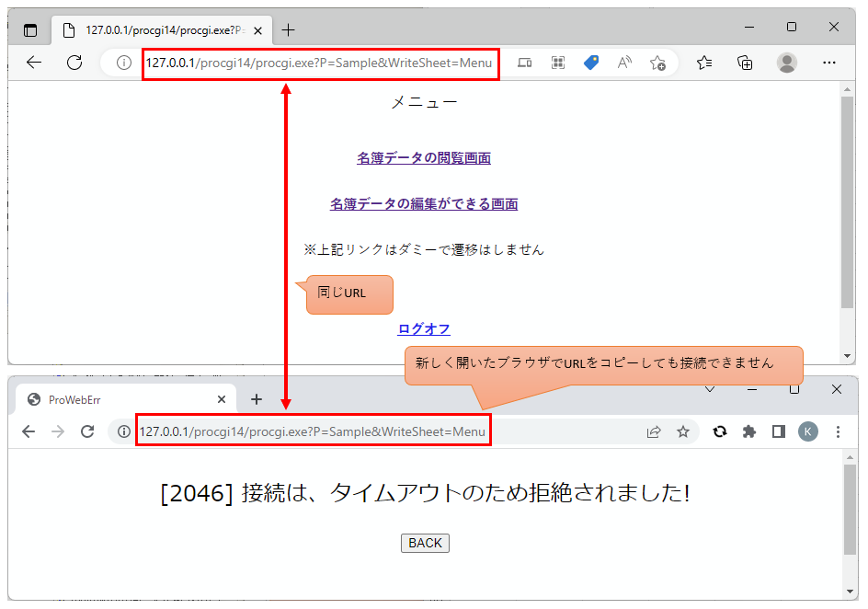Reload the ProWebErr page in Chrome
868x609 pixels.
pos(87,431)
